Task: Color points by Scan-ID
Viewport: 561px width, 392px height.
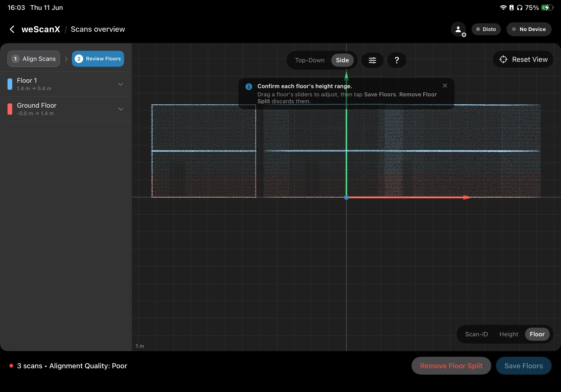Action: [476, 334]
